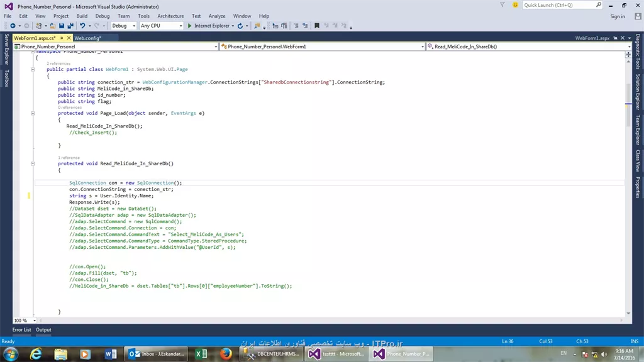
Task: Click the notifications filter flag icon
Action: tap(502, 5)
